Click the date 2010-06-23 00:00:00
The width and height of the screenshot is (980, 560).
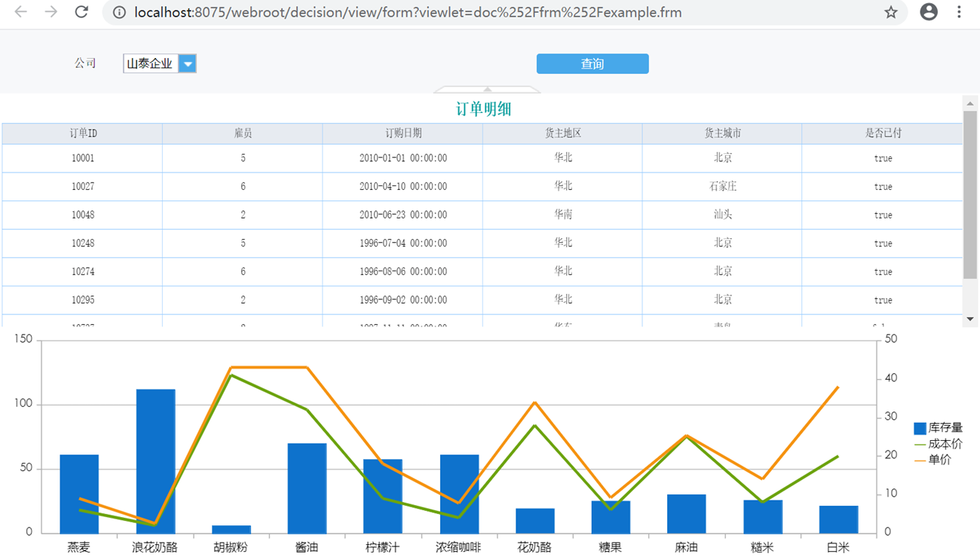[403, 215]
